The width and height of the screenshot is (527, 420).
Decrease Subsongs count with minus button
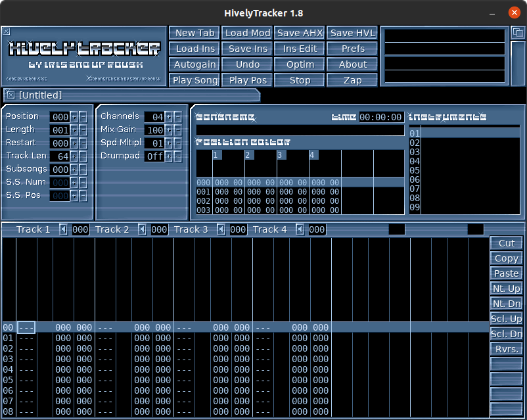pyautogui.click(x=83, y=170)
